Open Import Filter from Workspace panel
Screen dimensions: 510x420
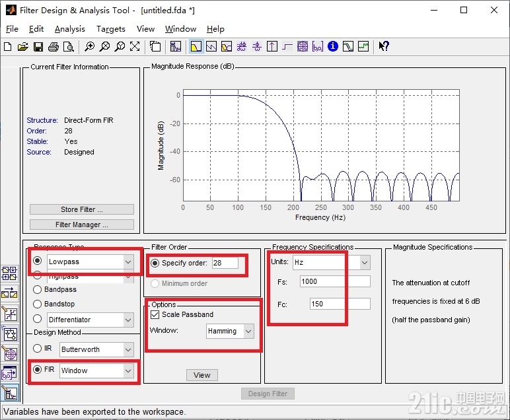coord(9,374)
